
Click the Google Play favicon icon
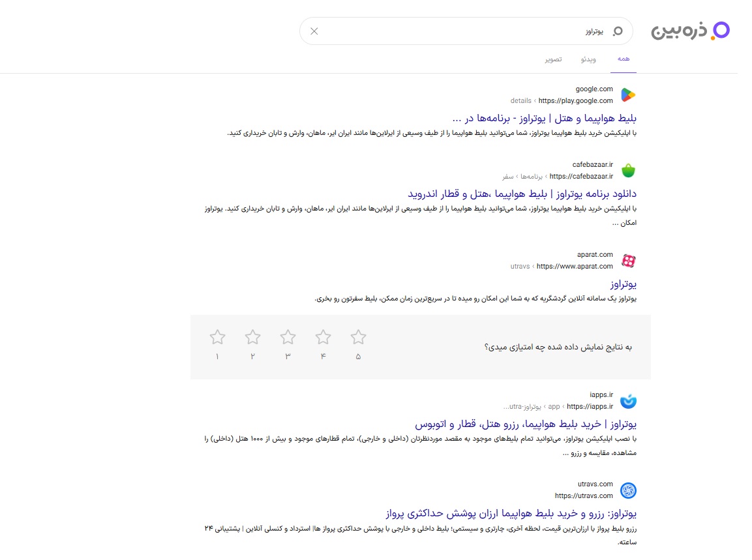[x=628, y=95]
